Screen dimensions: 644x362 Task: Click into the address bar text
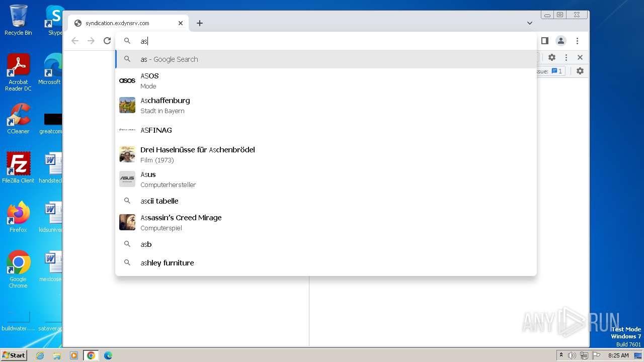(144, 41)
